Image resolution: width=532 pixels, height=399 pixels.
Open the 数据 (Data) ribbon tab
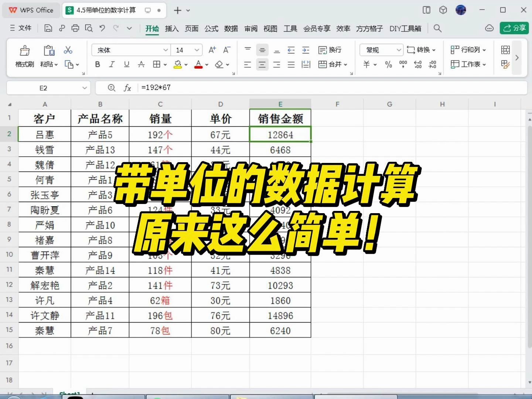231,28
